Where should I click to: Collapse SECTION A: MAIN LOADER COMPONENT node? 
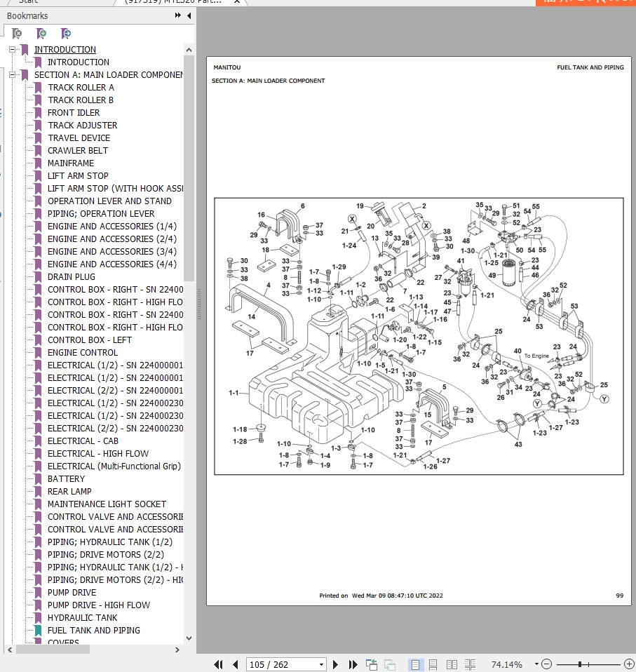click(x=12, y=75)
